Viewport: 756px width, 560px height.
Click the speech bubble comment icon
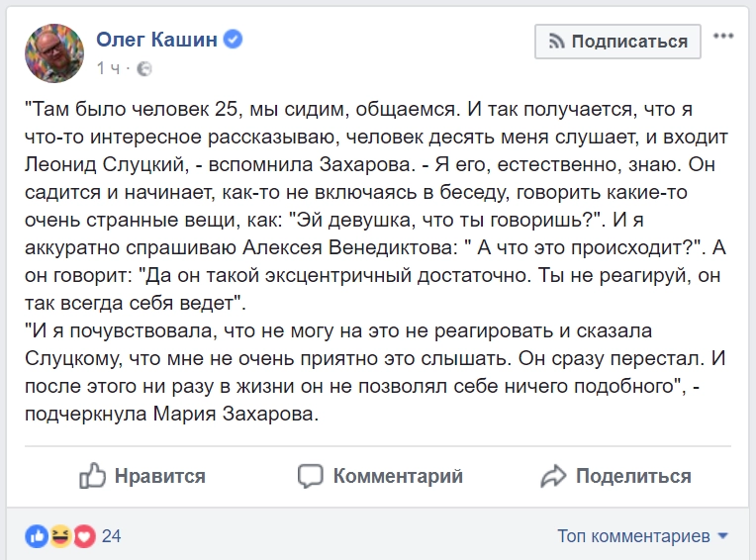311,476
